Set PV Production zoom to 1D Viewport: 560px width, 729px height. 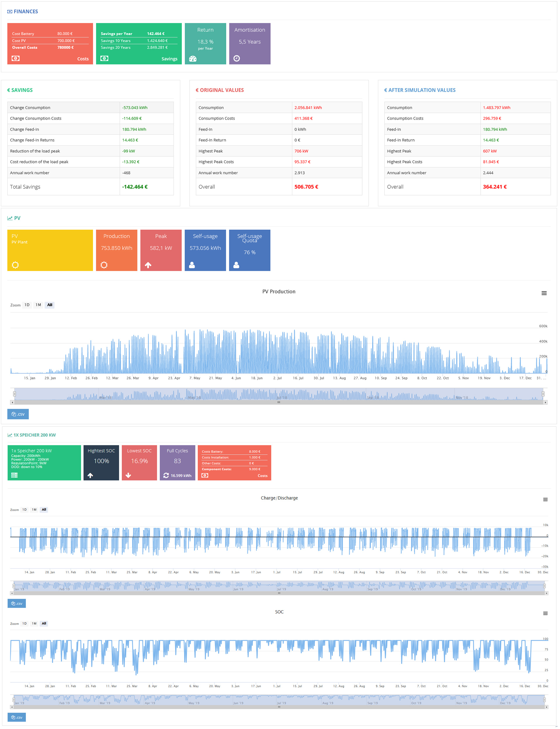pyautogui.click(x=27, y=305)
